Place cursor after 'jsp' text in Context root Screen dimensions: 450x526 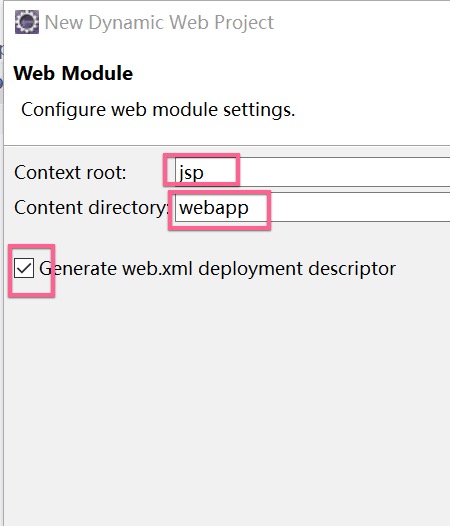click(205, 172)
